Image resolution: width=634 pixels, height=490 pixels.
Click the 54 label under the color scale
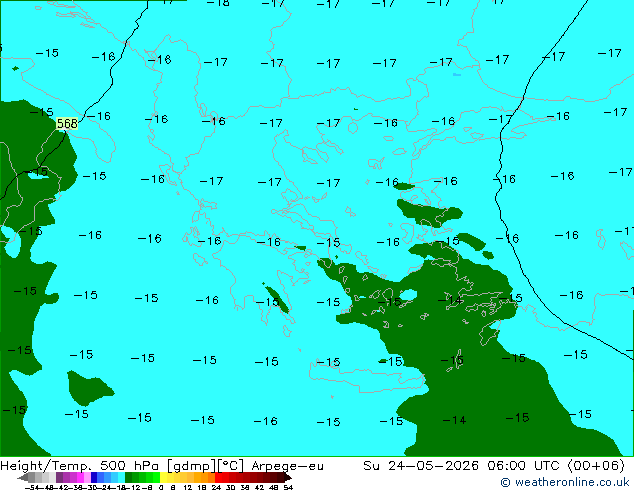pyautogui.click(x=287, y=487)
